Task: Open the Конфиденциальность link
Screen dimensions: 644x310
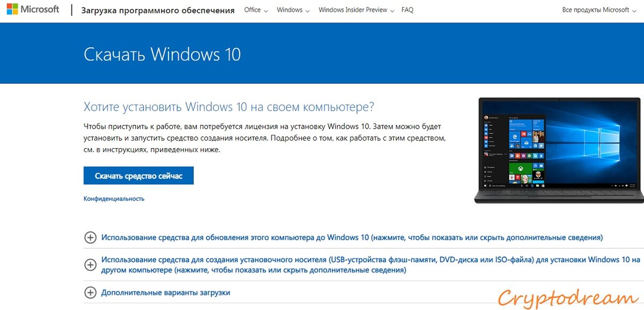Action: point(114,199)
